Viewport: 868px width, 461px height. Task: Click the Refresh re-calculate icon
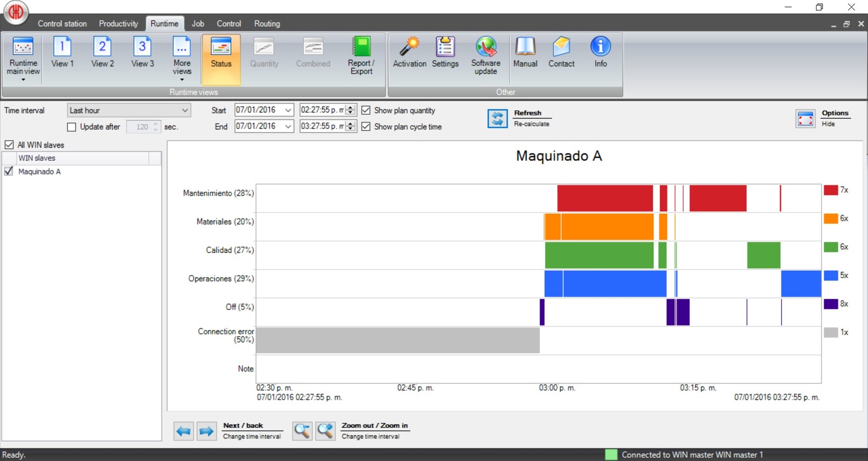[x=497, y=118]
